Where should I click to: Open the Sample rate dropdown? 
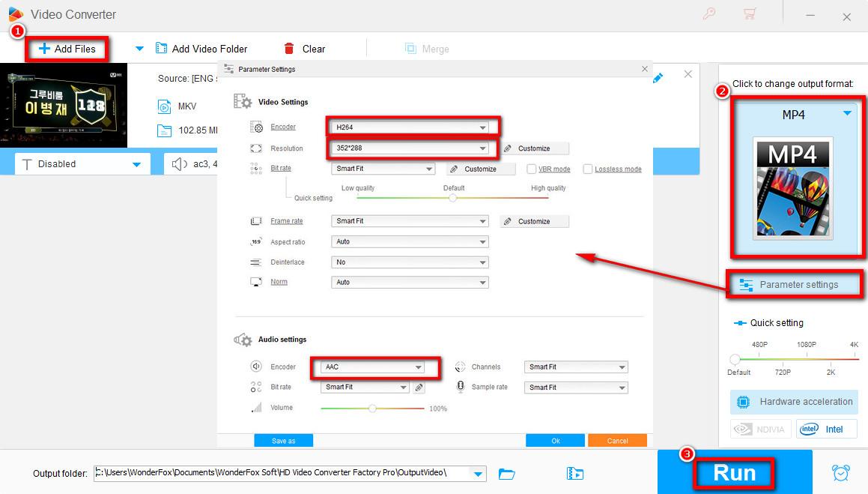576,387
